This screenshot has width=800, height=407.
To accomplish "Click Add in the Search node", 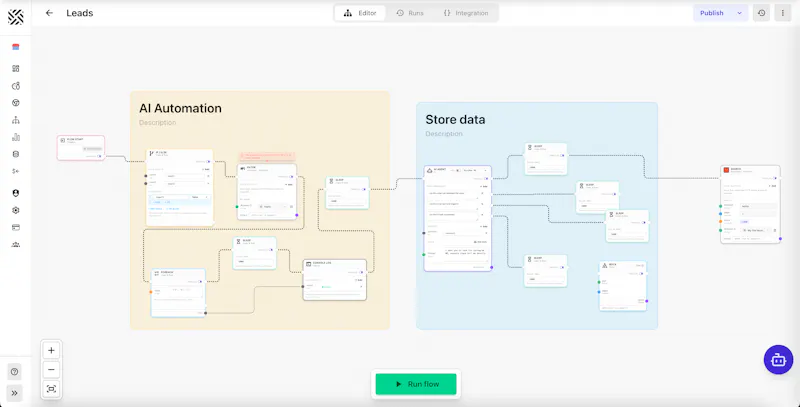I will coord(773,186).
